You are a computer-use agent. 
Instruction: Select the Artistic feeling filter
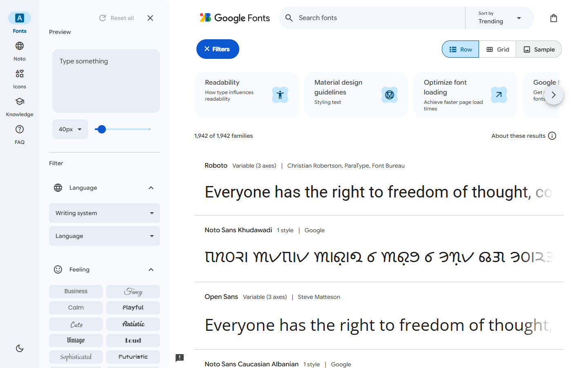tap(133, 324)
